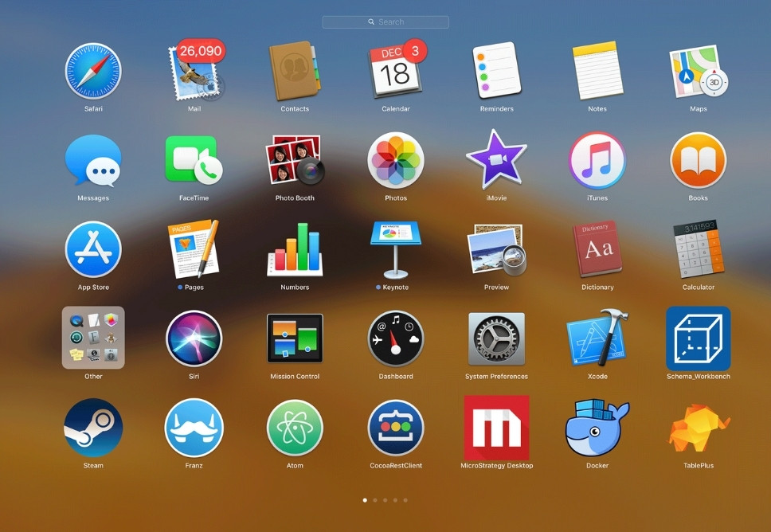The height and width of the screenshot is (532, 771).
Task: Launch Siri
Action: 194,338
